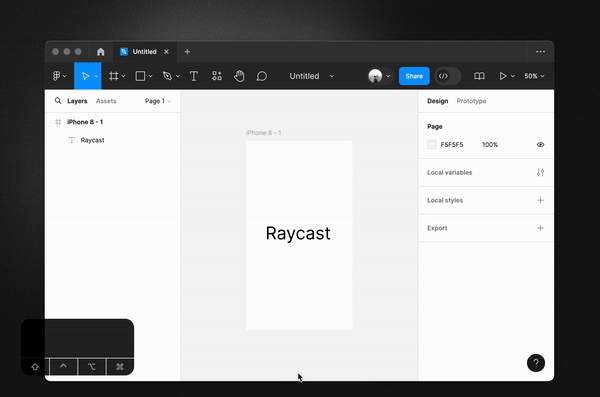Open the 50% zoom dropdown

(534, 76)
